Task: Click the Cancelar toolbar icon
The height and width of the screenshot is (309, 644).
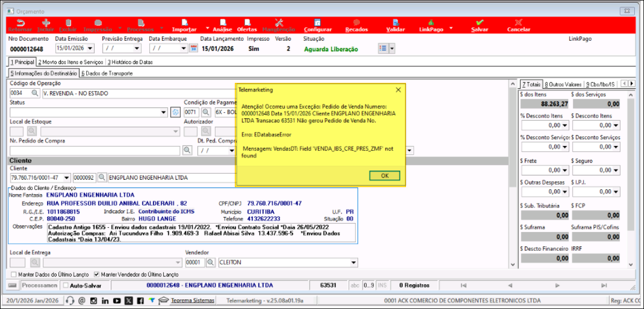Action: pyautogui.click(x=518, y=25)
